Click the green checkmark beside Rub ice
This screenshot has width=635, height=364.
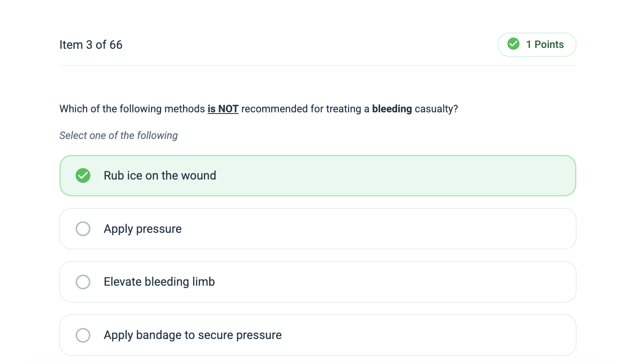(x=83, y=175)
